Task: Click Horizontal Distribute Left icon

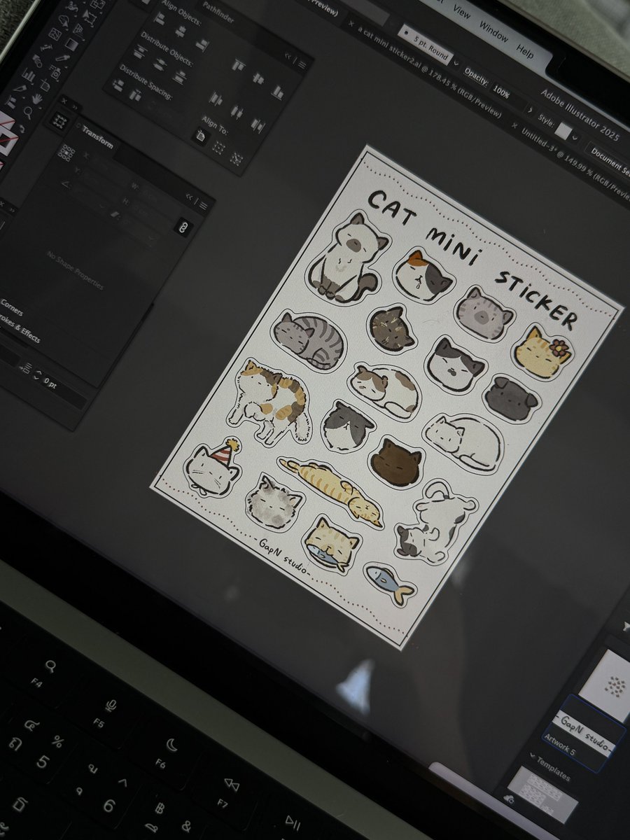Action: tap(216, 99)
